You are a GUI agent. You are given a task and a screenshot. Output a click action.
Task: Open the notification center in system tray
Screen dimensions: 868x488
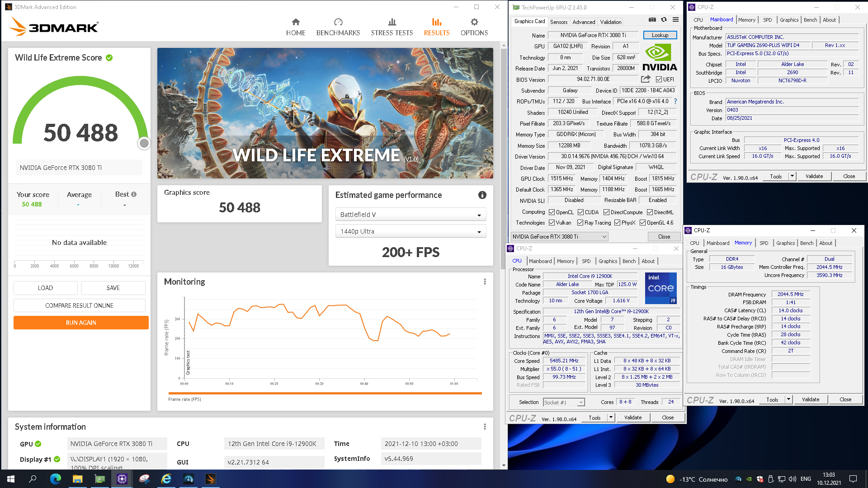point(853,479)
